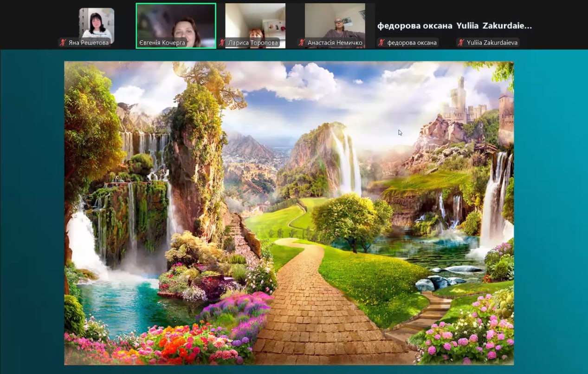Click the large федорова оксана name tile
This screenshot has width=588, height=374.
pyautogui.click(x=414, y=26)
